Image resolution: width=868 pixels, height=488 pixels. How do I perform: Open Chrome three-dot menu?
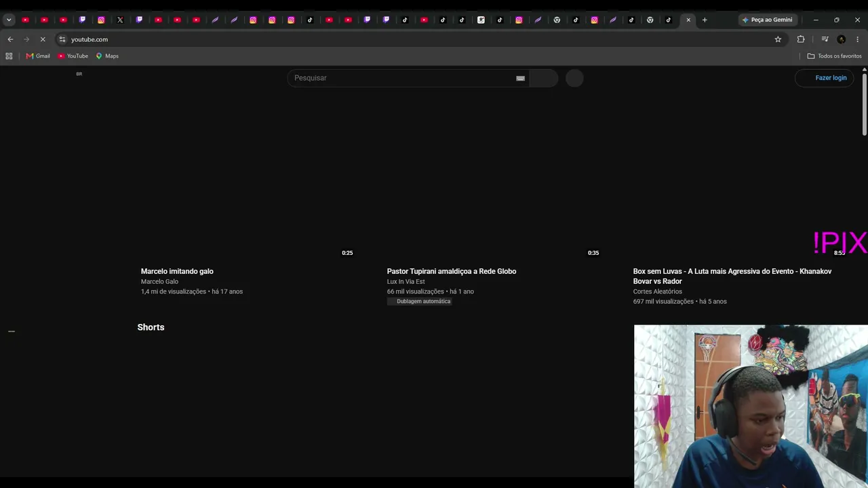click(x=857, y=39)
